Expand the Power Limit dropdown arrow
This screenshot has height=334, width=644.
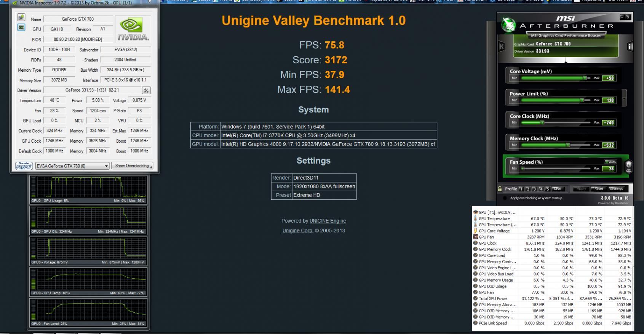pyautogui.click(x=624, y=98)
